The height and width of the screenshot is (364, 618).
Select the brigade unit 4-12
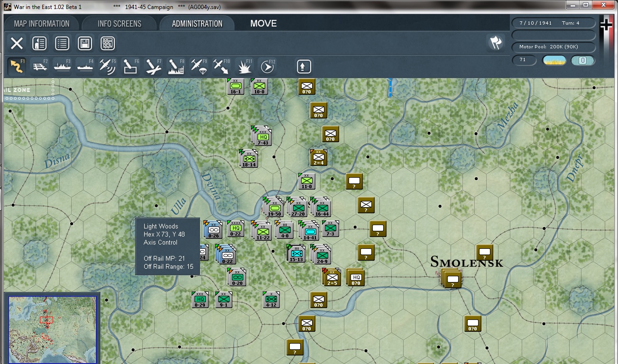271,300
